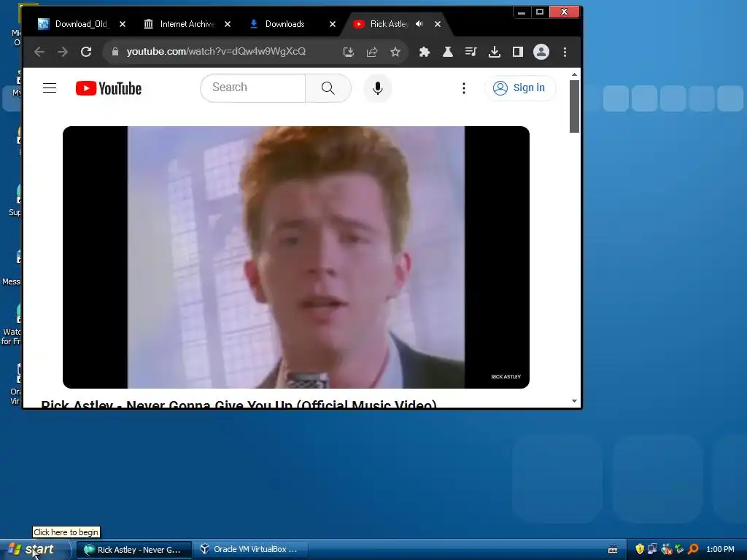747x560 pixels.
Task: Sign in to YouTube
Action: [519, 88]
